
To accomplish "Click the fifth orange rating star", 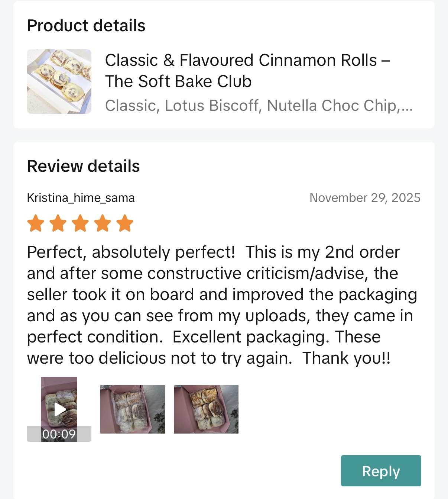I will pos(125,223).
